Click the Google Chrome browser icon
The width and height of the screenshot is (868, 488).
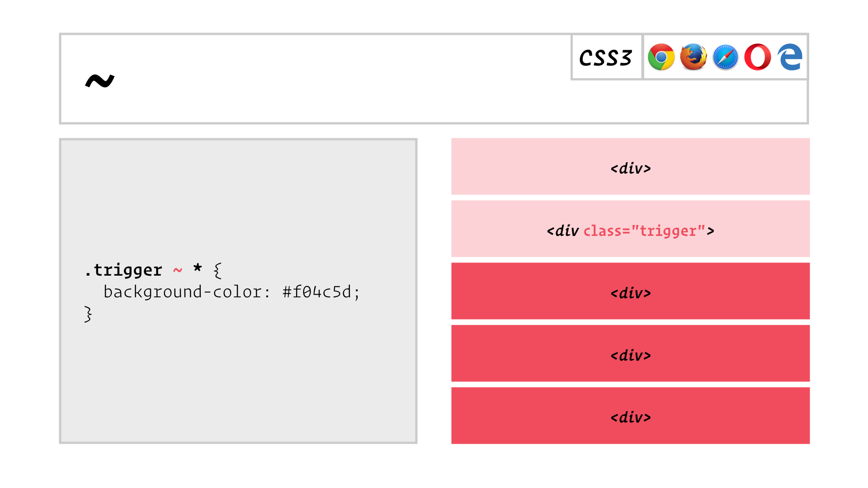tap(661, 57)
